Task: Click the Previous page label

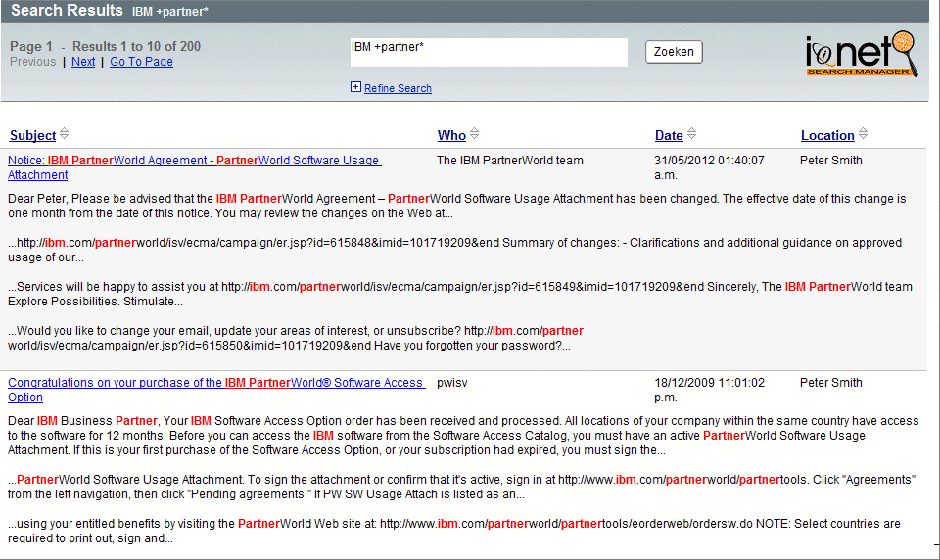Action: pos(33,61)
